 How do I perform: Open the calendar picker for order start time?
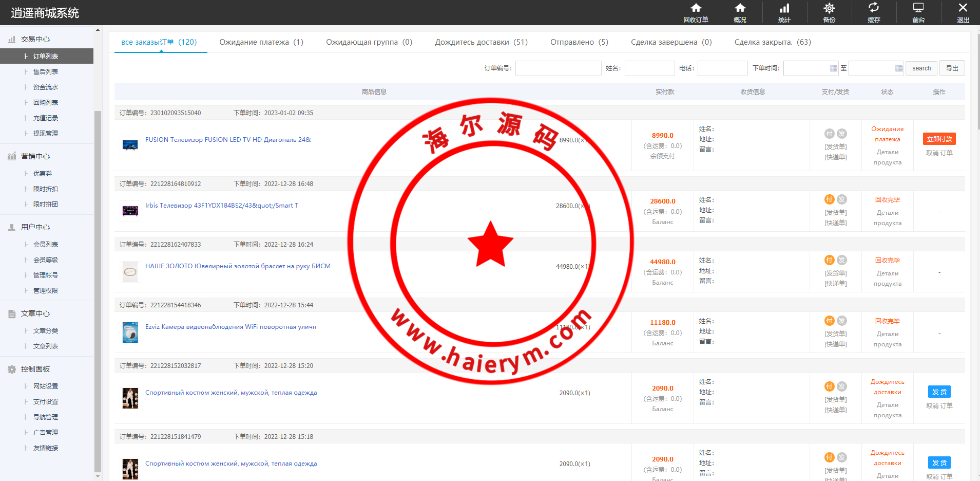point(832,68)
